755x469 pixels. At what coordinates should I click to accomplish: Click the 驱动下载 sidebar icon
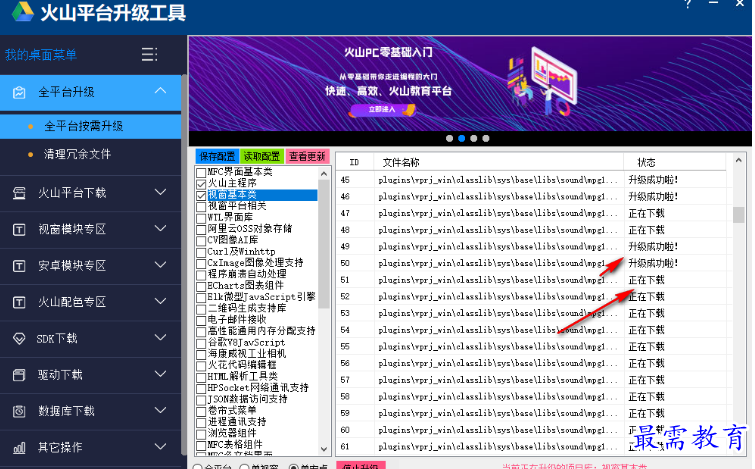19,375
